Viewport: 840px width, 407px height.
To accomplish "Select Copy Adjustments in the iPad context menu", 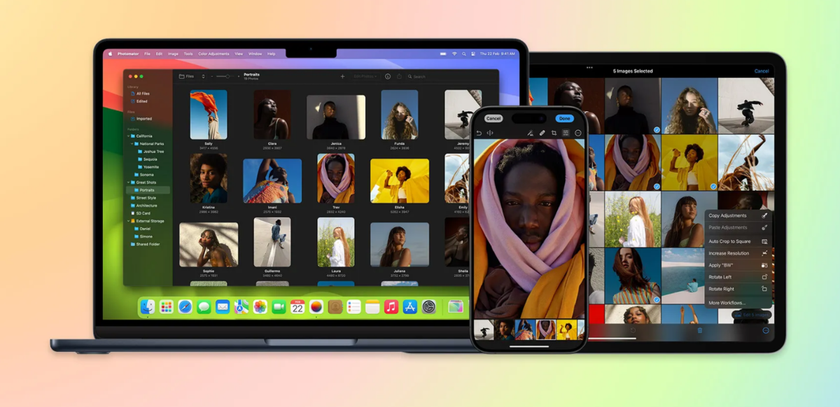I will click(738, 215).
